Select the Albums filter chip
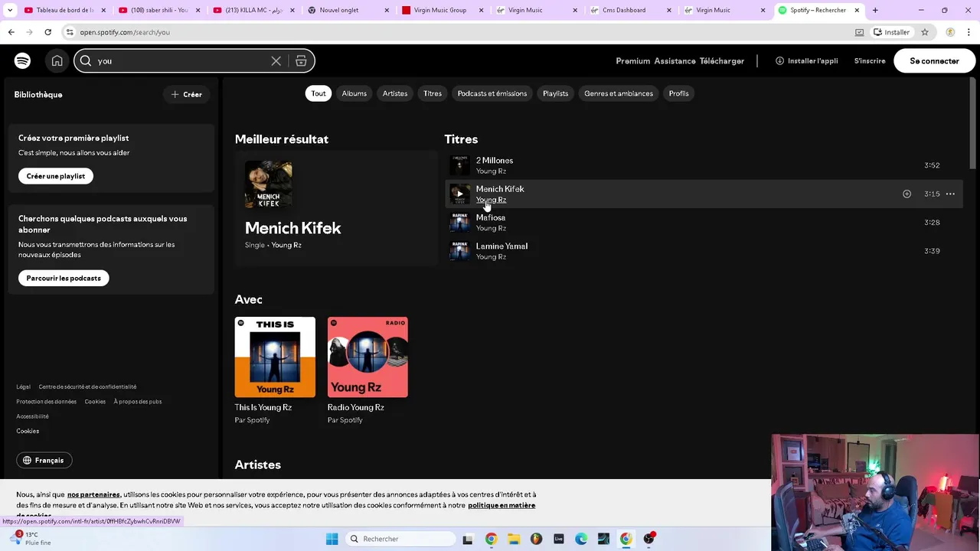The image size is (980, 551). [354, 93]
